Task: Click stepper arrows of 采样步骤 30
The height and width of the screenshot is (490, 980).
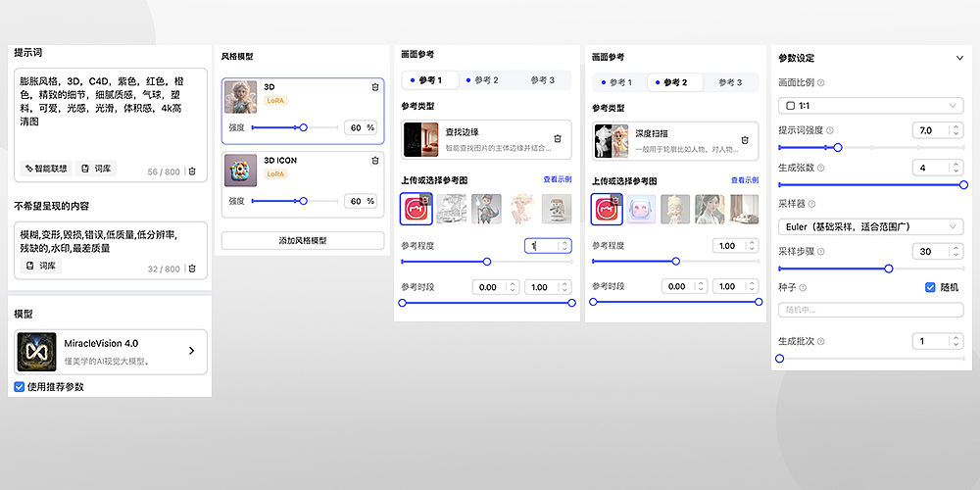Action: (x=955, y=251)
